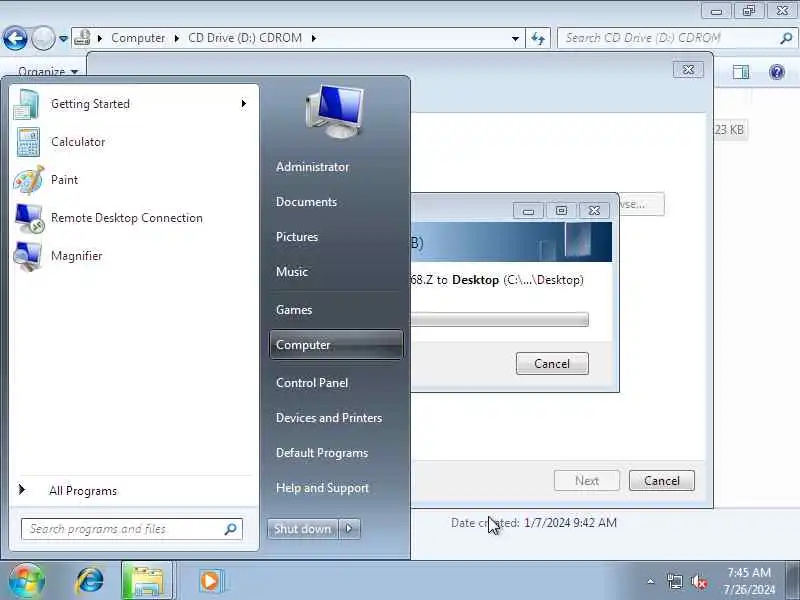
Task: Open the shut down options arrow
Action: (x=349, y=529)
